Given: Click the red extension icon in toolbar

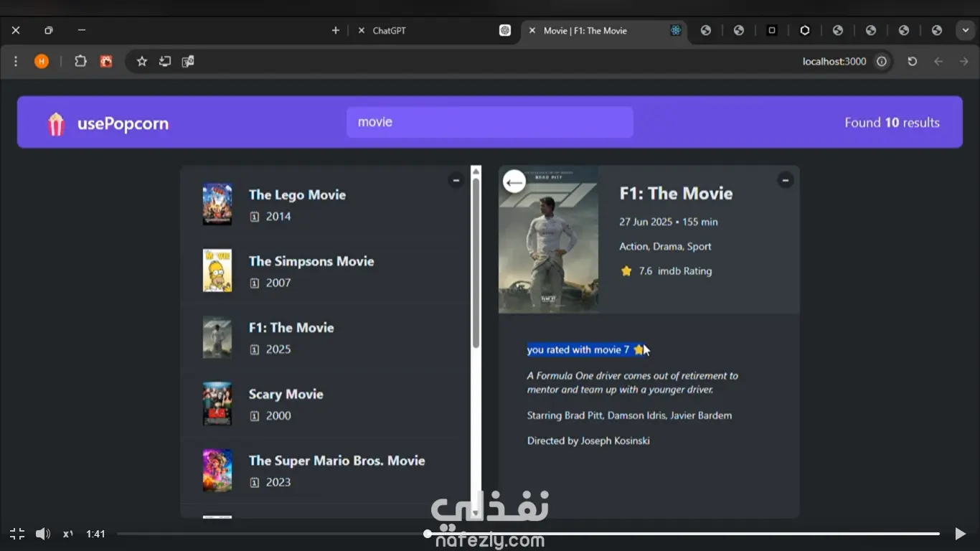Looking at the screenshot, I should coord(106,62).
